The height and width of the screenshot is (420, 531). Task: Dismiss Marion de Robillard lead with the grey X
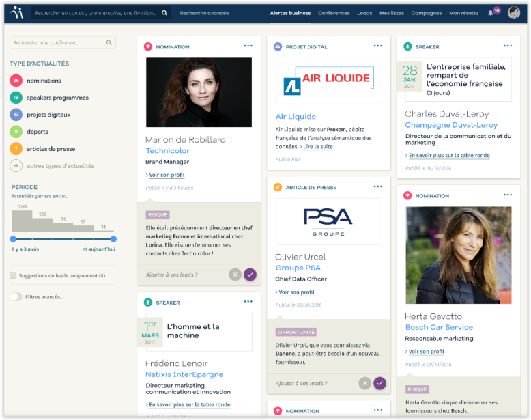[x=235, y=275]
